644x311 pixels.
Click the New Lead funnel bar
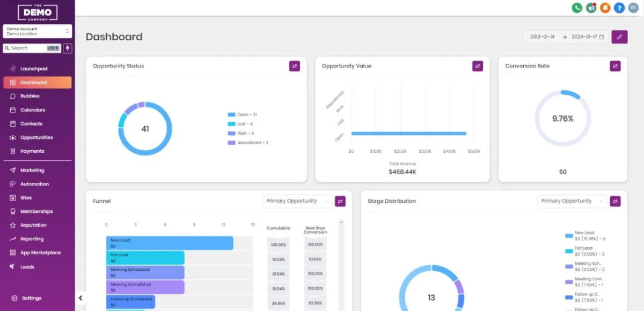tap(170, 243)
